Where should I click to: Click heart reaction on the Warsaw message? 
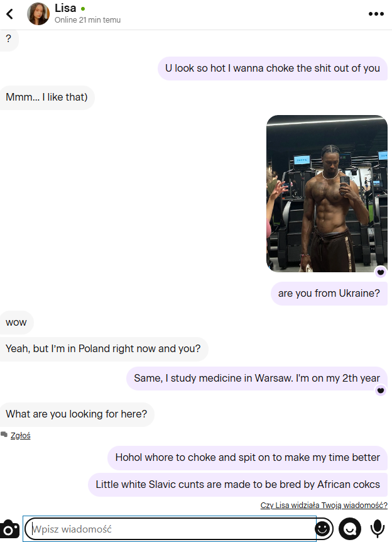[x=381, y=390]
